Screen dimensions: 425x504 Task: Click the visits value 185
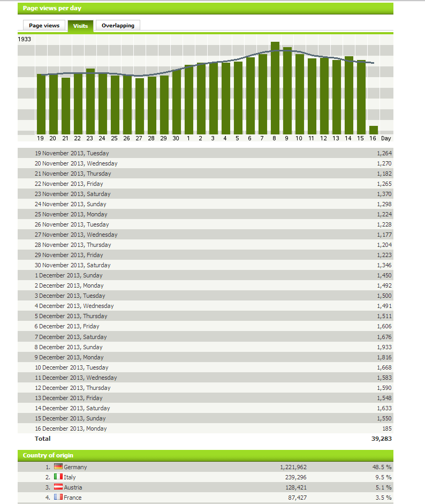387,428
